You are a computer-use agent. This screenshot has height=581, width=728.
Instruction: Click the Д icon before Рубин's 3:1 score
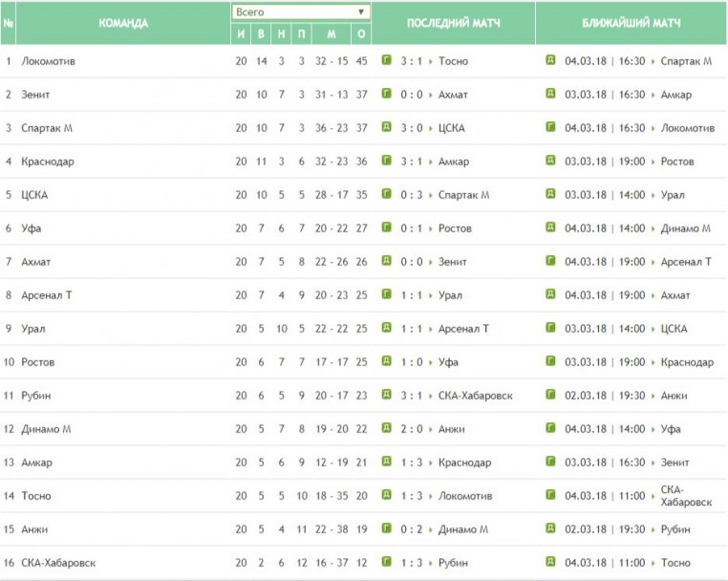point(386,395)
